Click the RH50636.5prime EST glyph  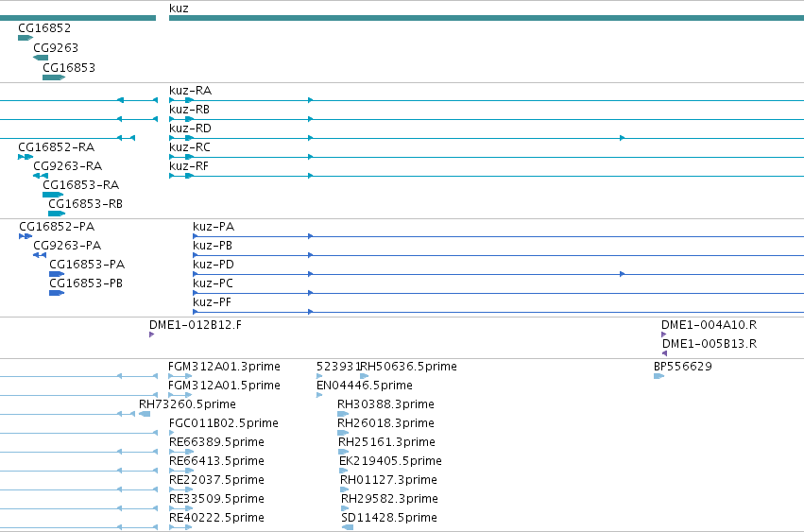(365, 376)
